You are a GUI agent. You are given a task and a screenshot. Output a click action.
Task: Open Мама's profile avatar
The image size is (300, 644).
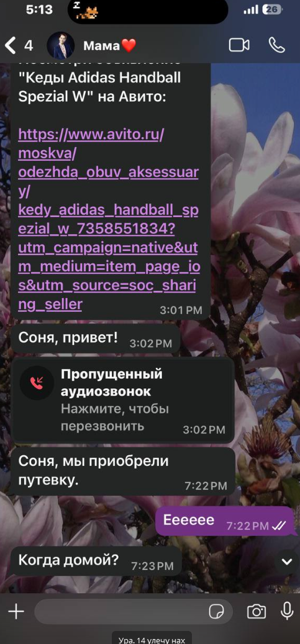coord(61,45)
